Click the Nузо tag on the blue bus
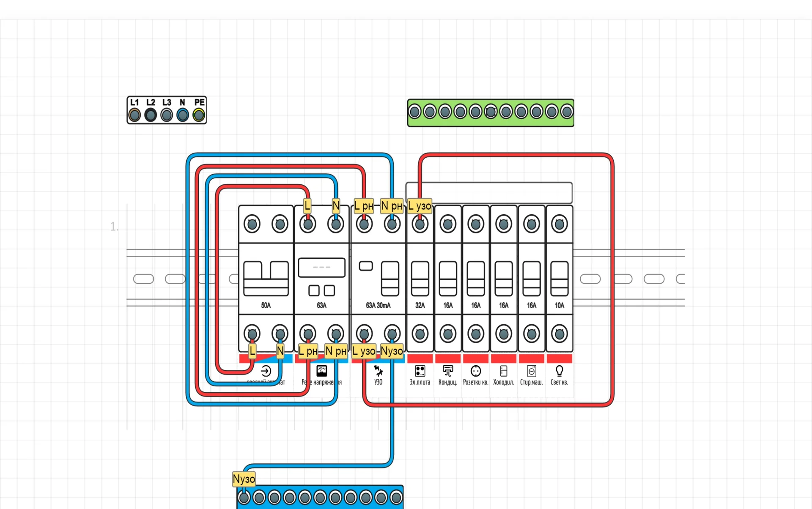This screenshot has height=509, width=812. tap(244, 479)
